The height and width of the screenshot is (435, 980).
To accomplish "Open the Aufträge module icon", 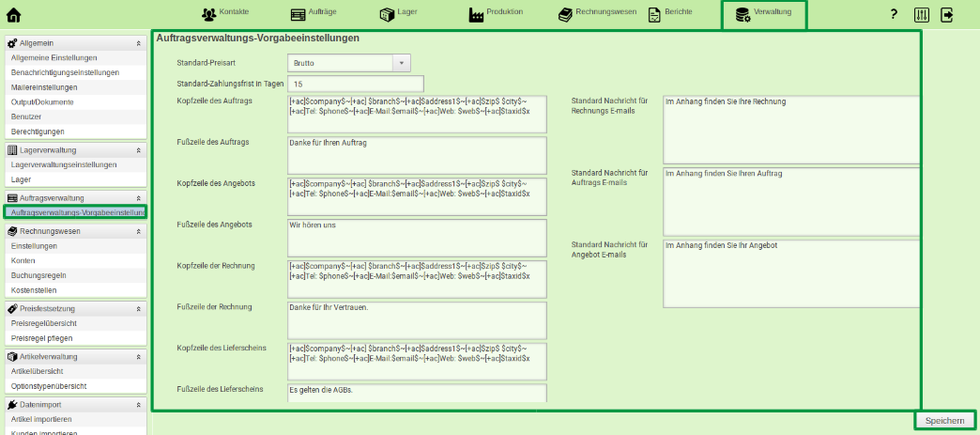I will 299,14.
